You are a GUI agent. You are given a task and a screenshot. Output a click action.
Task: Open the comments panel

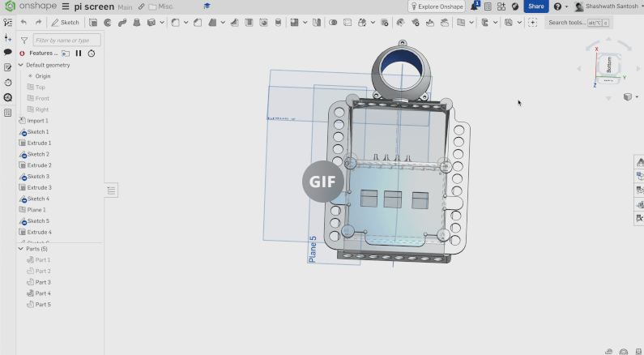(7, 52)
